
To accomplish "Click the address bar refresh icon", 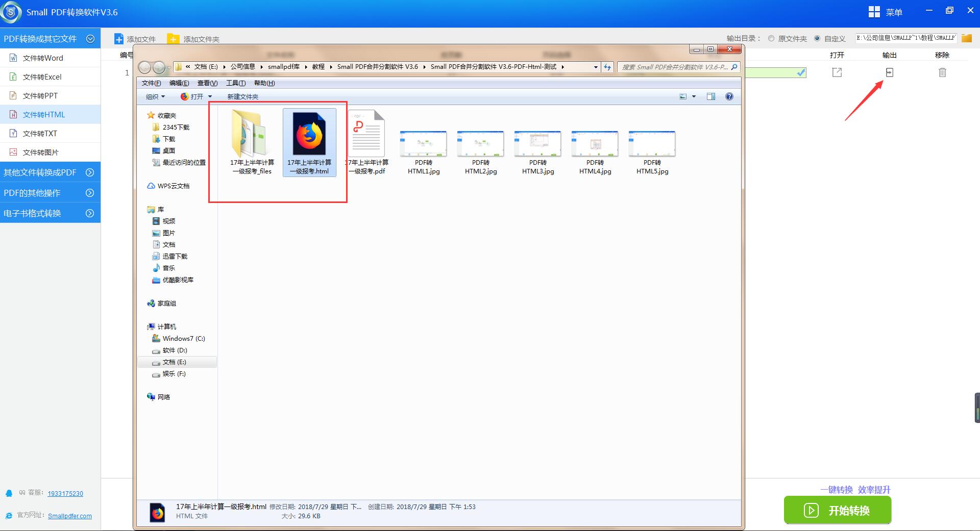I will [x=607, y=67].
